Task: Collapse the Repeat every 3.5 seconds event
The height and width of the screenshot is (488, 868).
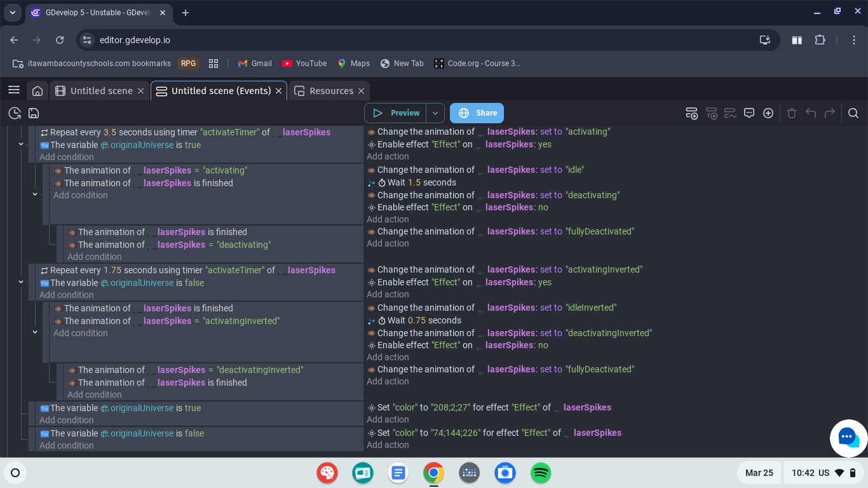Action: coord(21,144)
